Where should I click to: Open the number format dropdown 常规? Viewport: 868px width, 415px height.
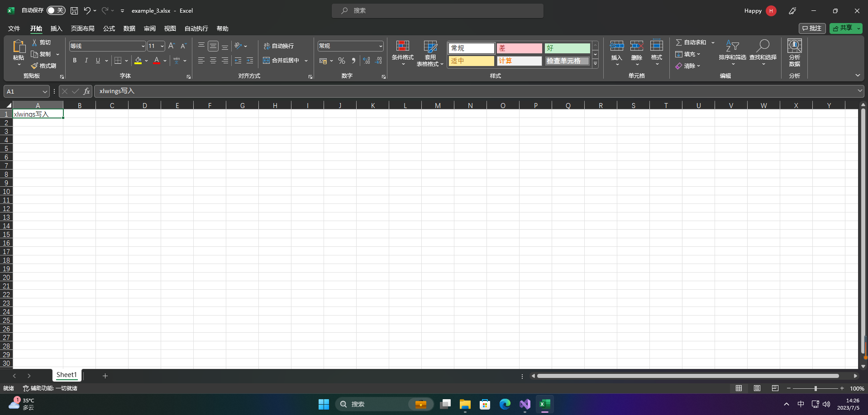(x=381, y=46)
